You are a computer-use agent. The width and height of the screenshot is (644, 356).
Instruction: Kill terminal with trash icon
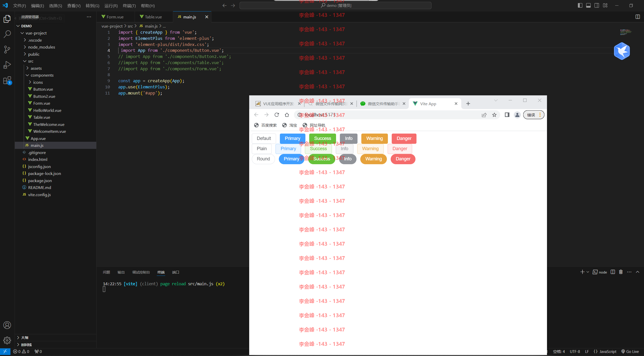click(x=621, y=272)
